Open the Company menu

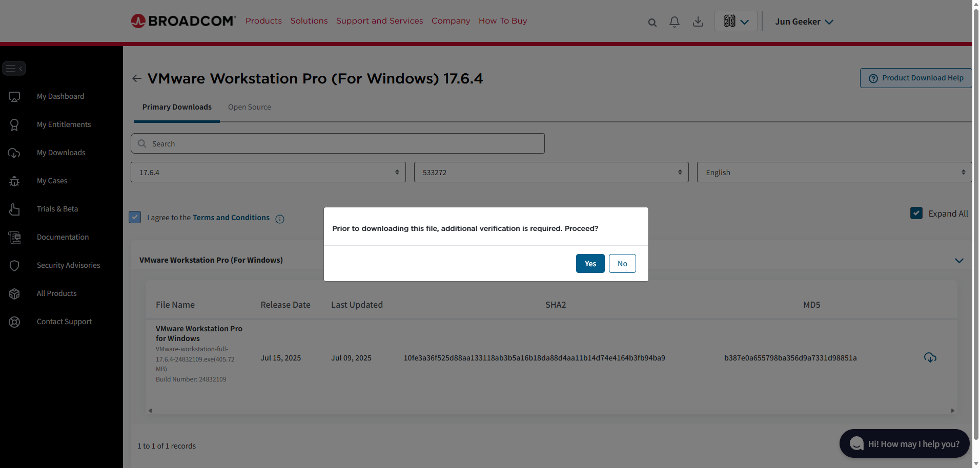(x=451, y=21)
